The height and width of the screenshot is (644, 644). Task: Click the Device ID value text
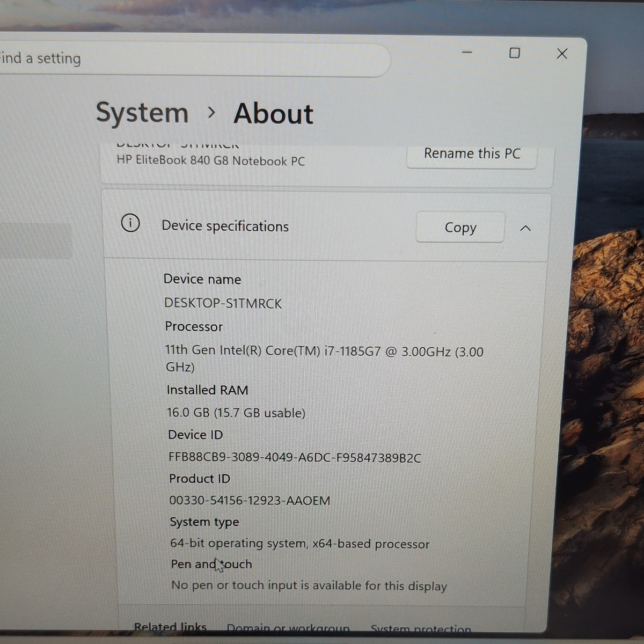(295, 458)
